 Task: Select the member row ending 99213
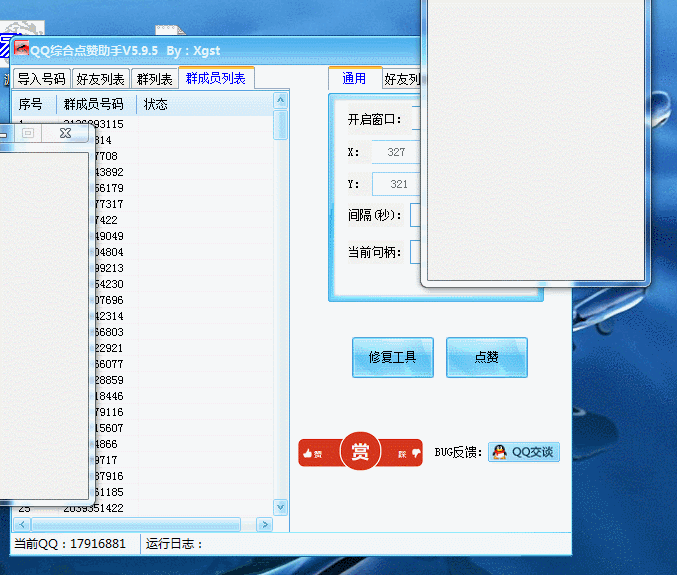click(183, 268)
